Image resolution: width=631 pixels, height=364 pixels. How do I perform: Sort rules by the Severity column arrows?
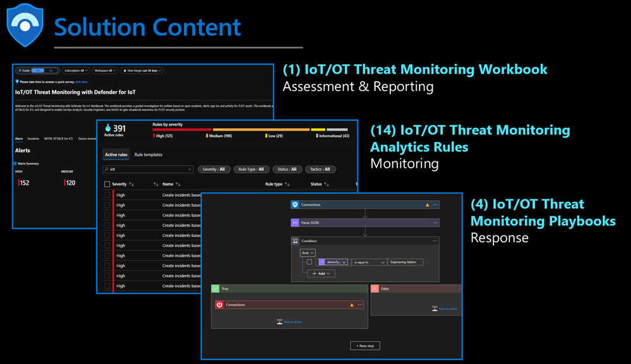point(131,184)
